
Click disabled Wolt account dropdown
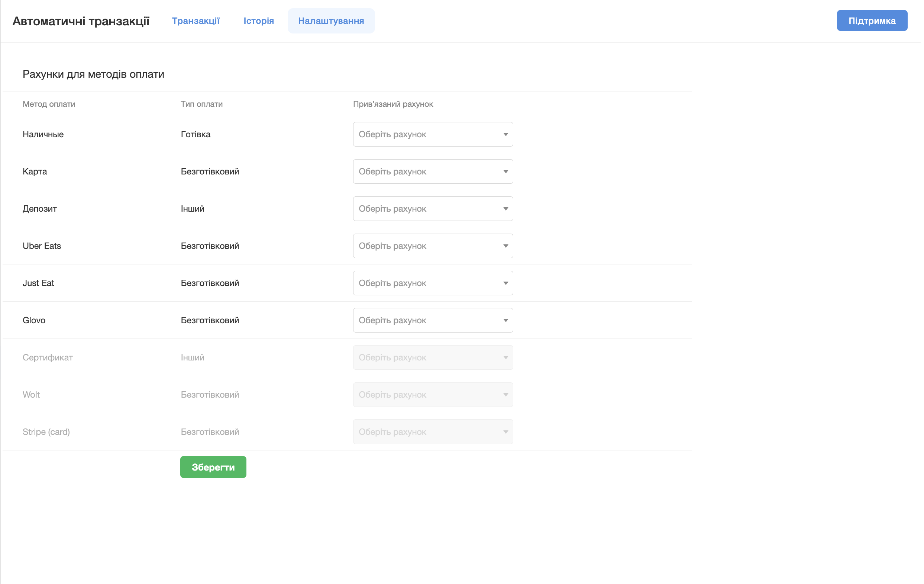point(433,395)
